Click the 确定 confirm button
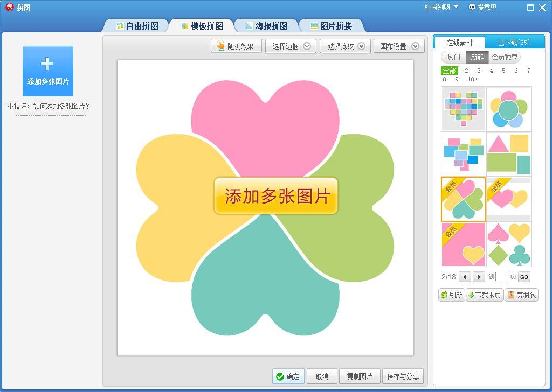Image resolution: width=552 pixels, height=392 pixels. click(x=288, y=376)
